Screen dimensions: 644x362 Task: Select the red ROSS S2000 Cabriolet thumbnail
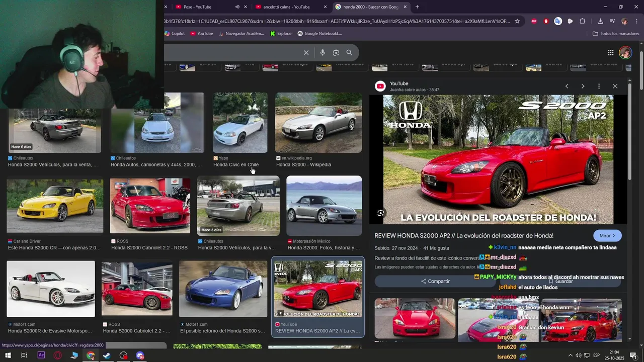click(x=150, y=206)
